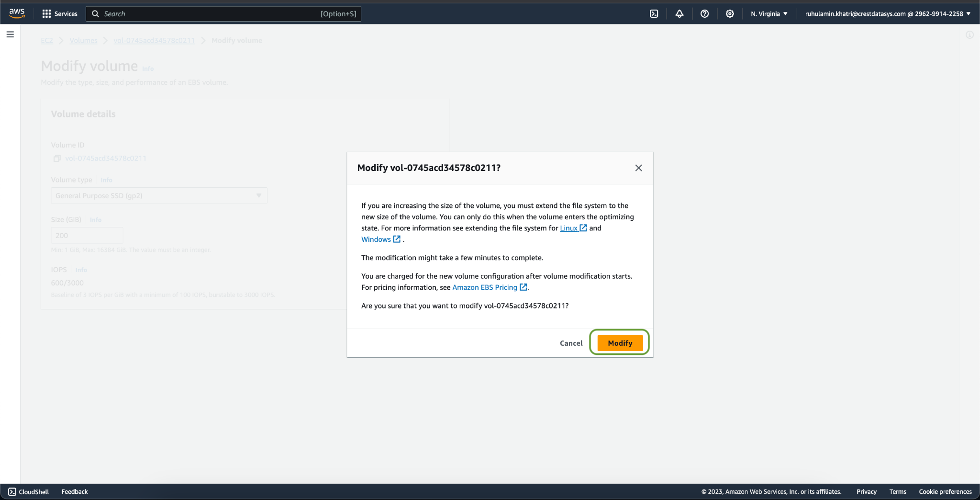This screenshot has height=500, width=980.
Task: Open CloudShell from the footer
Action: tap(29, 492)
